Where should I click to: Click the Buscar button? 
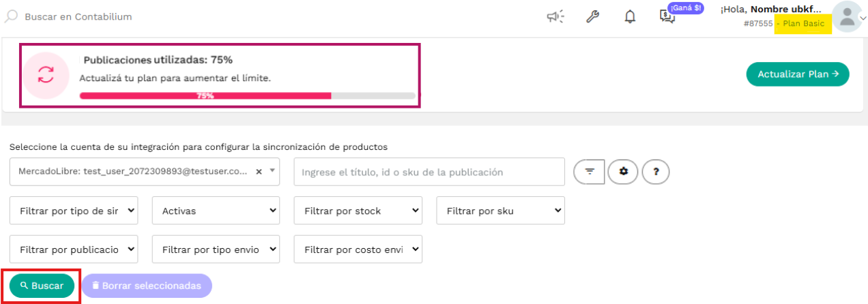(42, 286)
